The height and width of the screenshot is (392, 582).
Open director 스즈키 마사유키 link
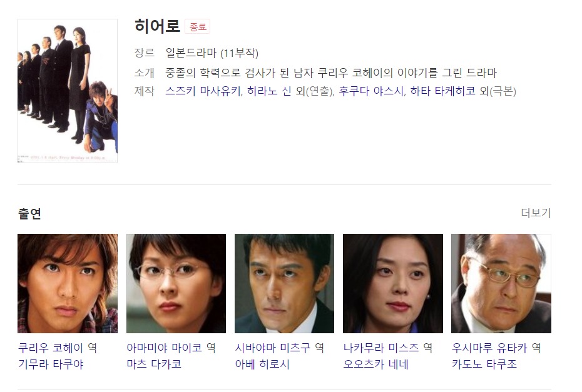coord(203,91)
